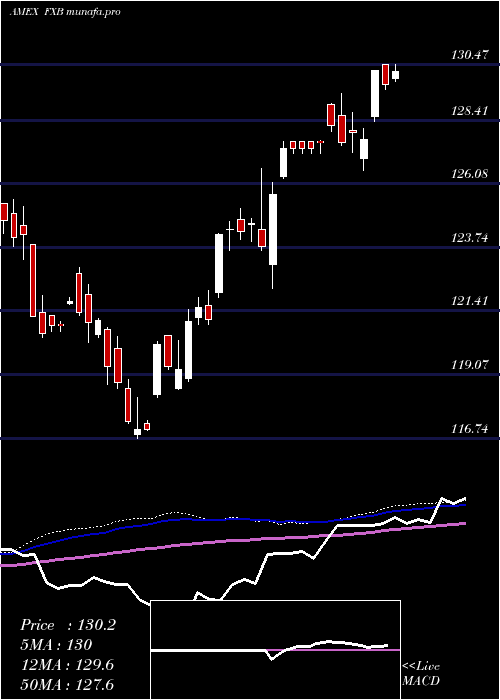Click the Price : 130.2 readout
This screenshot has height=700, width=500.
click(68, 625)
